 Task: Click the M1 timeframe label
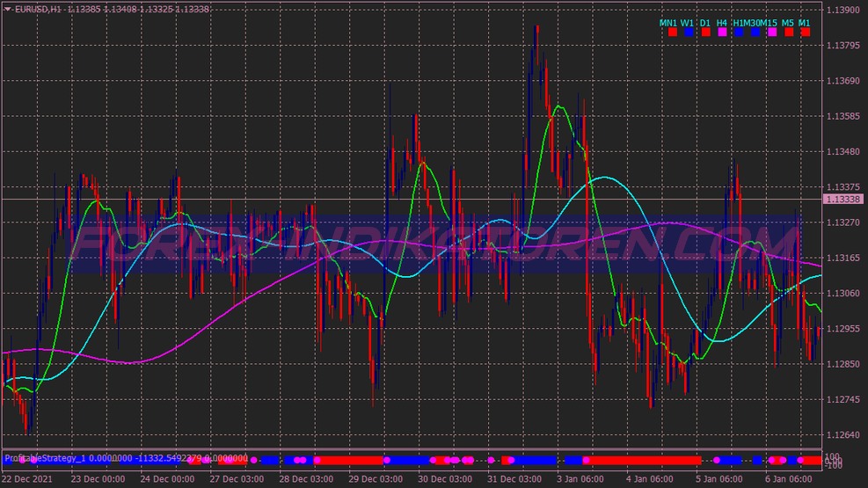pos(805,23)
